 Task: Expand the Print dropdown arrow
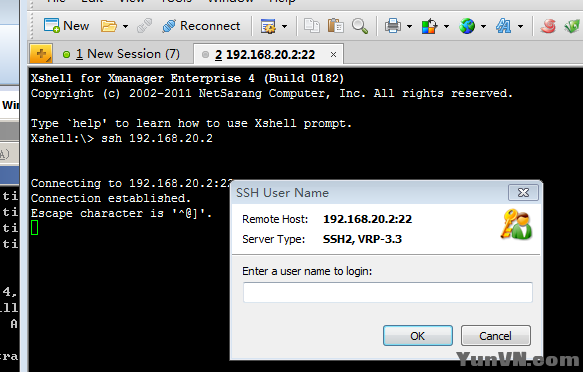409,26
